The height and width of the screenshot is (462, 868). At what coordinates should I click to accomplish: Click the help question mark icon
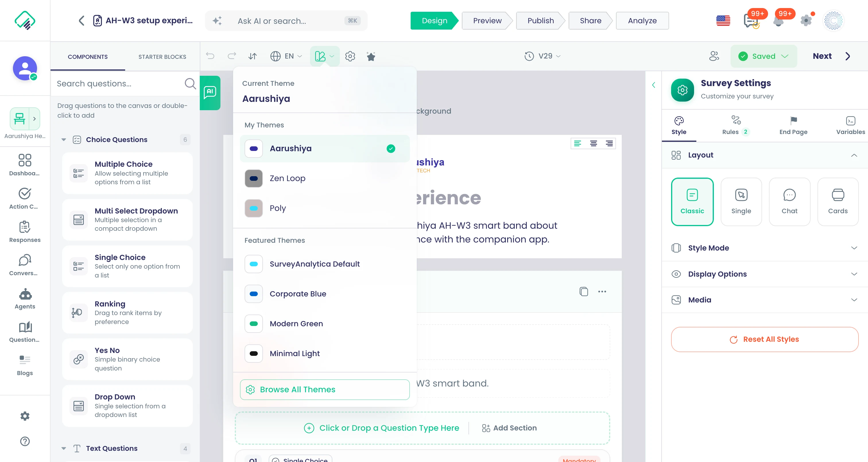pyautogui.click(x=25, y=441)
